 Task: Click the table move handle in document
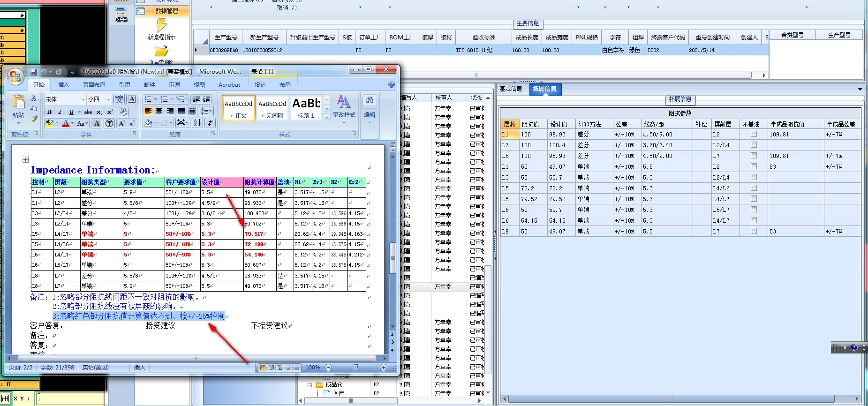click(25, 160)
